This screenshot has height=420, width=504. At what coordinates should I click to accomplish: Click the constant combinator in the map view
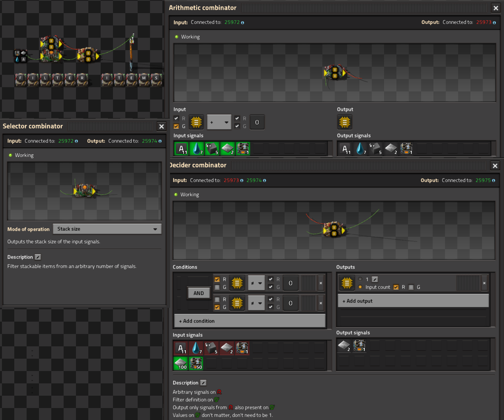(x=20, y=56)
